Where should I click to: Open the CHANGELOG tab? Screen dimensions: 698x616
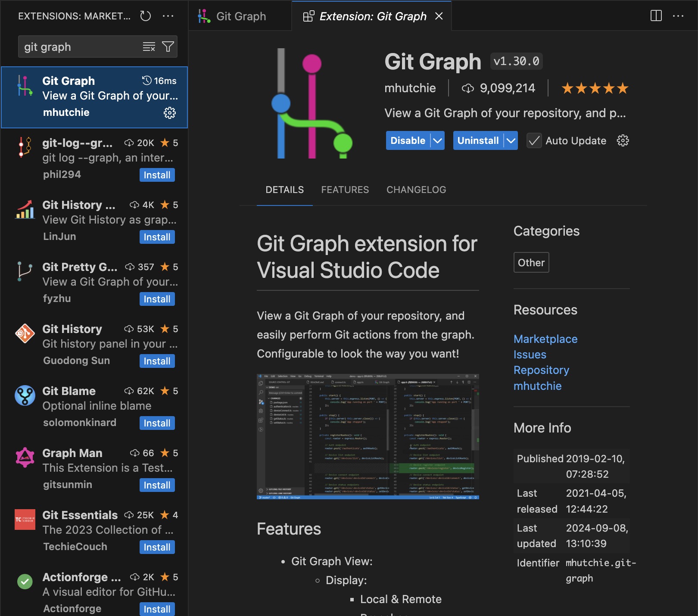click(x=416, y=190)
